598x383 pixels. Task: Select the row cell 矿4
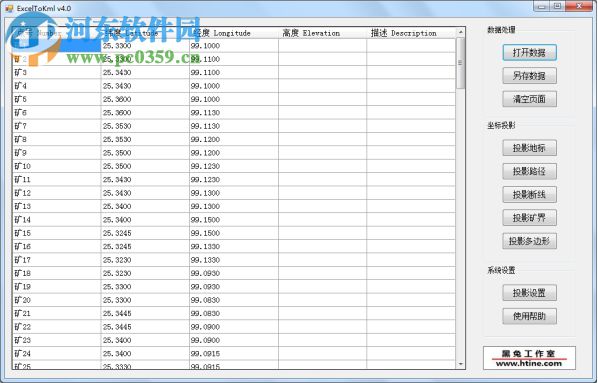[57, 86]
